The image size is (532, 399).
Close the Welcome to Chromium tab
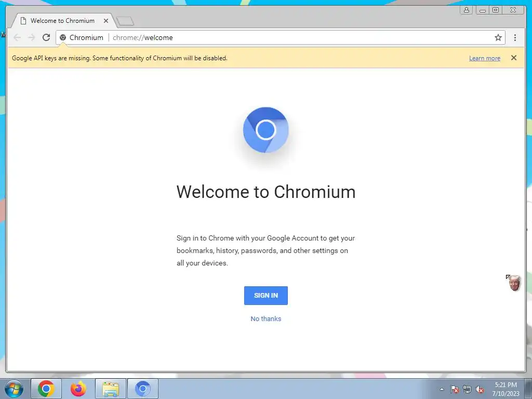pyautogui.click(x=106, y=21)
